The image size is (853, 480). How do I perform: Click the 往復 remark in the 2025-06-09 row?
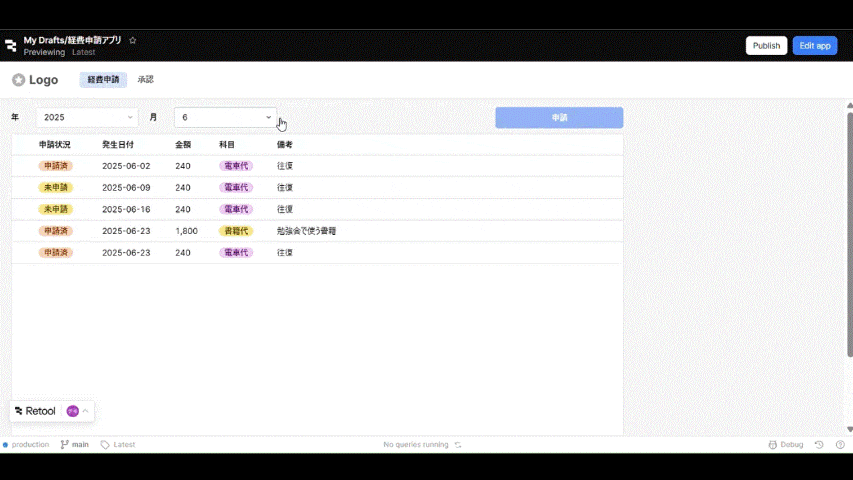285,188
